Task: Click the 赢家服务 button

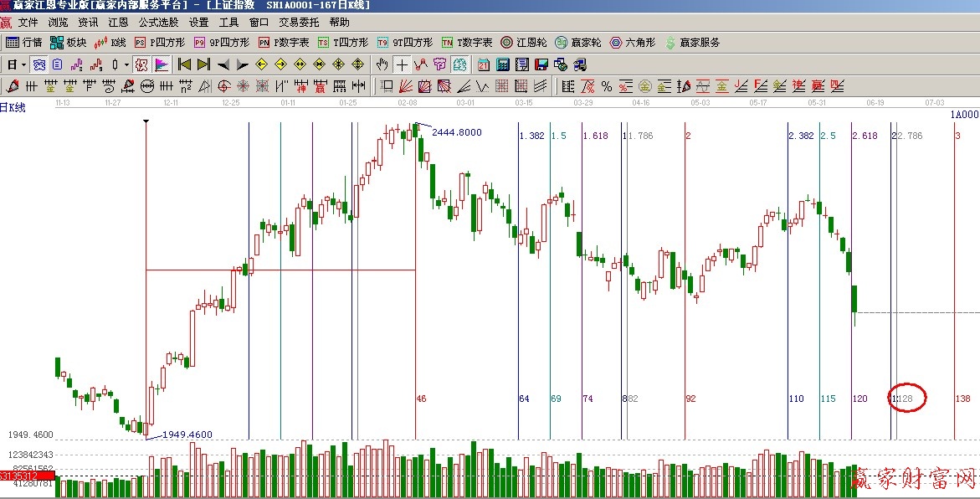Action: tap(691, 42)
